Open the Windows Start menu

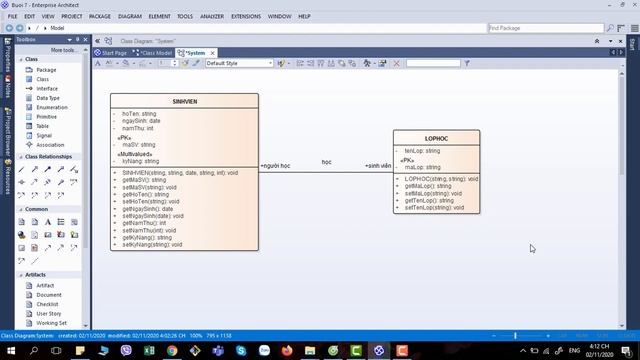click(x=11, y=351)
